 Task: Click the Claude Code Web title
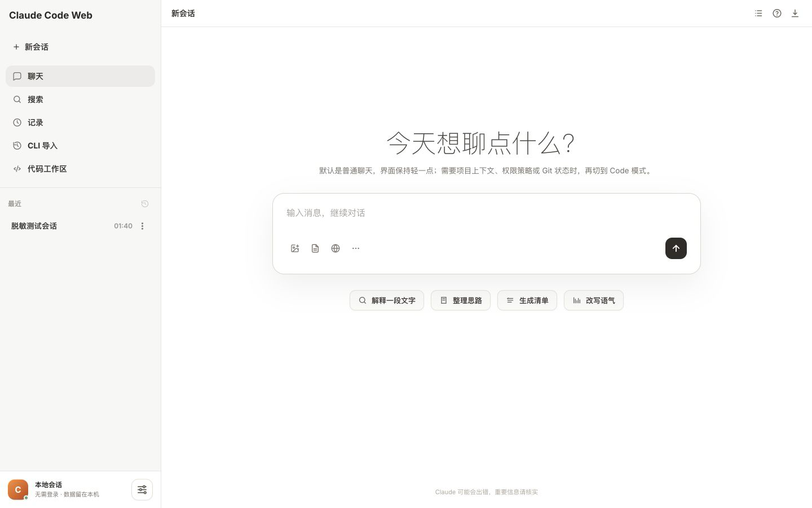(51, 15)
